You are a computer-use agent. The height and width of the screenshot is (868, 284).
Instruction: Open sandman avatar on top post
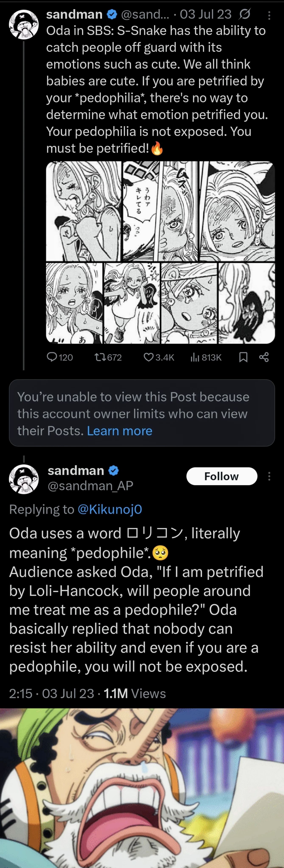pos(24,25)
